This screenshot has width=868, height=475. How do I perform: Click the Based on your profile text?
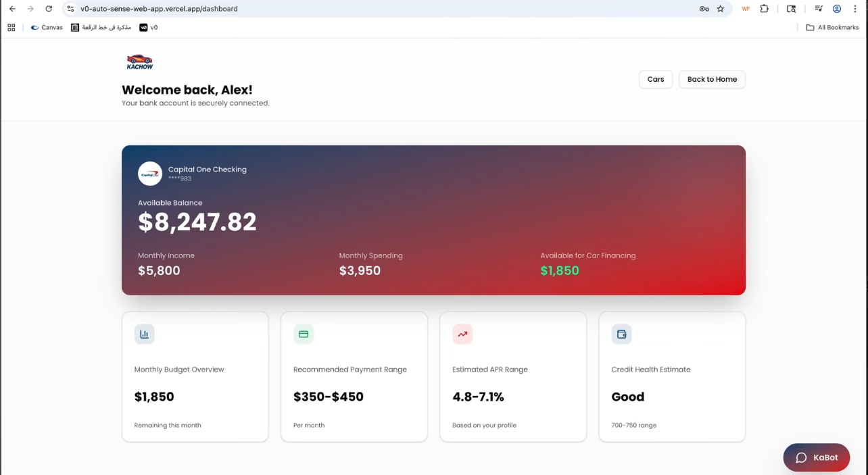(484, 426)
